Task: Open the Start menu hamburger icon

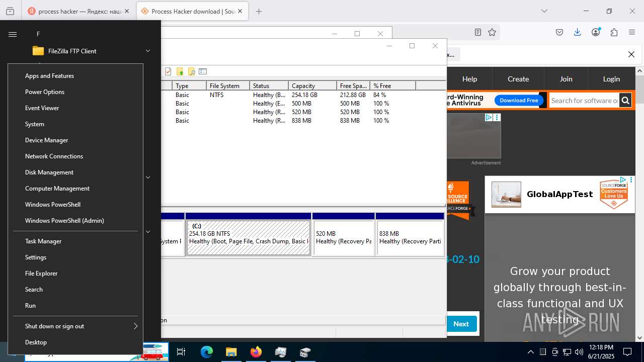Action: [x=13, y=34]
